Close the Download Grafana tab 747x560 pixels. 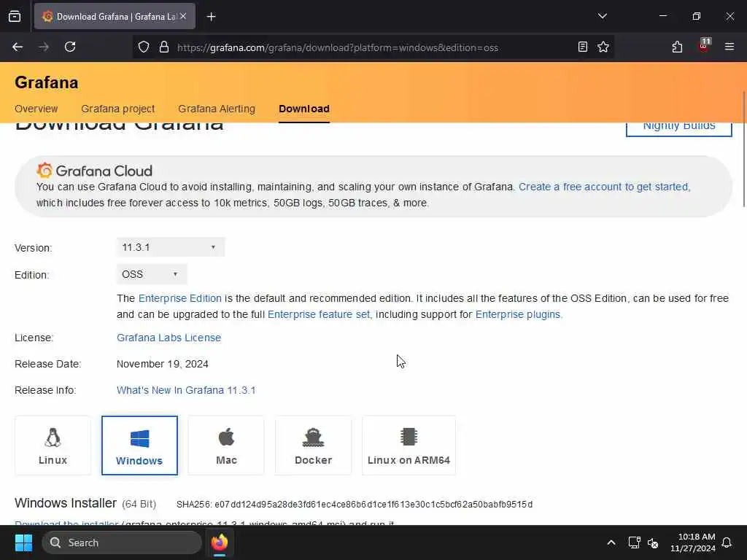183,16
